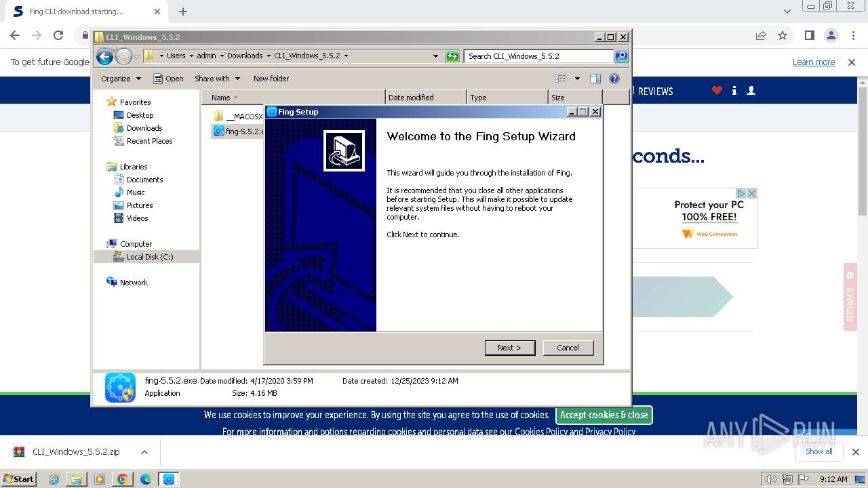Open the Organize menu
This screenshot has width=868, height=488.
point(121,79)
